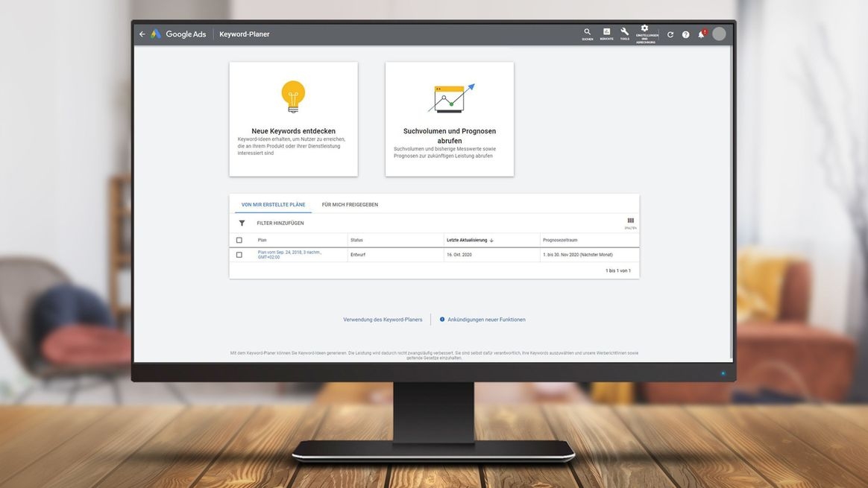
Task: Open the notifications bell
Action: tap(701, 34)
